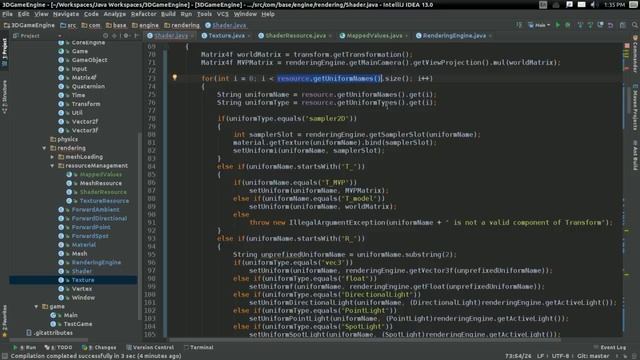The width and height of the screenshot is (640, 360).
Task: Click the bottom-left tool windows toggle icon
Action: (x=4, y=356)
